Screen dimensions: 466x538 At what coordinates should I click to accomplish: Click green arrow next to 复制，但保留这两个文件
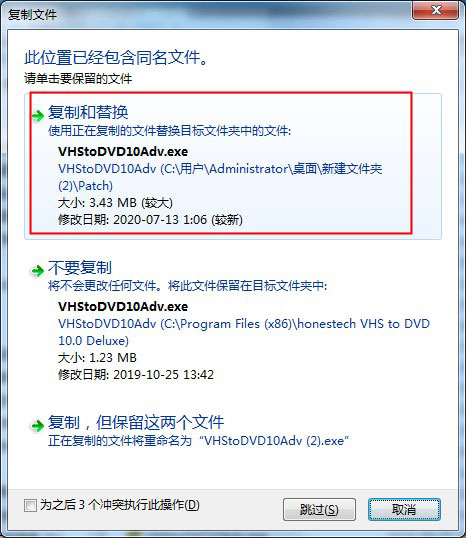point(38,426)
